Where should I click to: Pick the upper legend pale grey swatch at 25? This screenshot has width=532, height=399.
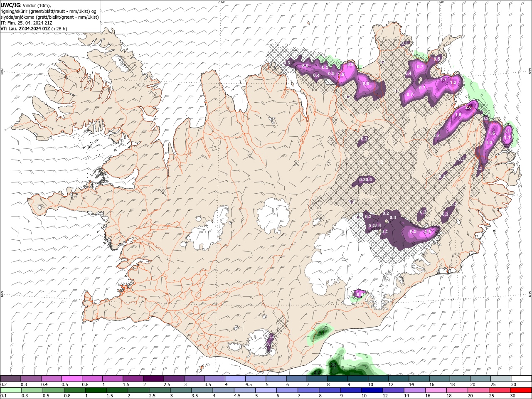[x=500, y=378]
